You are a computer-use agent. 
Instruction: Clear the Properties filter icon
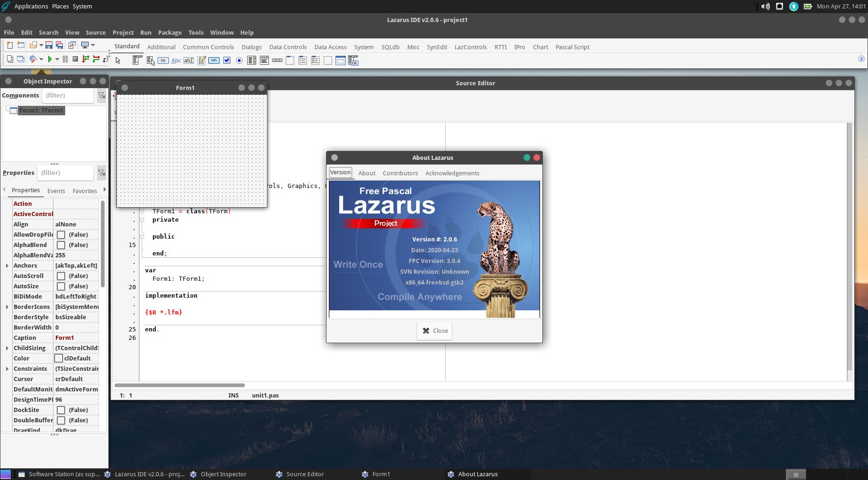click(x=101, y=173)
